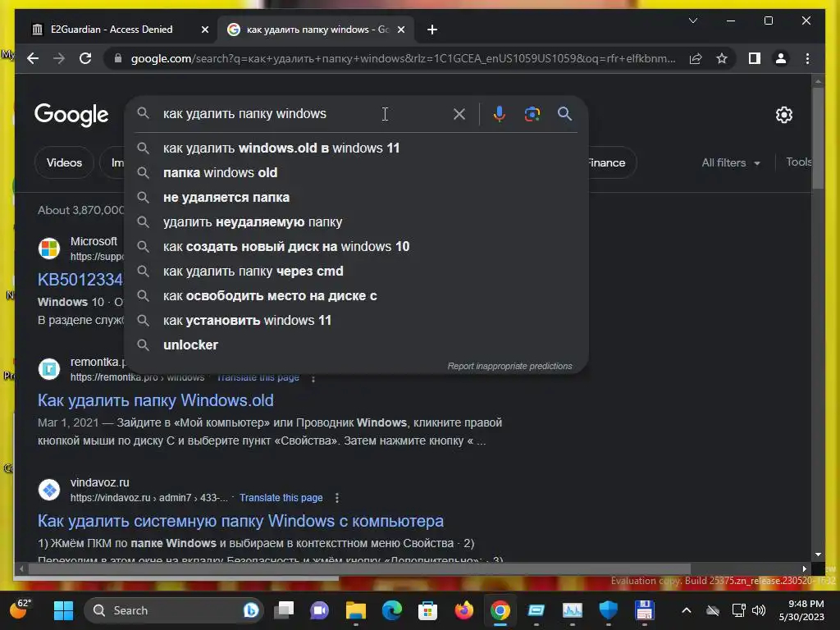The image size is (840, 630).
Task: Click Report inappropriate predictions
Action: 509,366
